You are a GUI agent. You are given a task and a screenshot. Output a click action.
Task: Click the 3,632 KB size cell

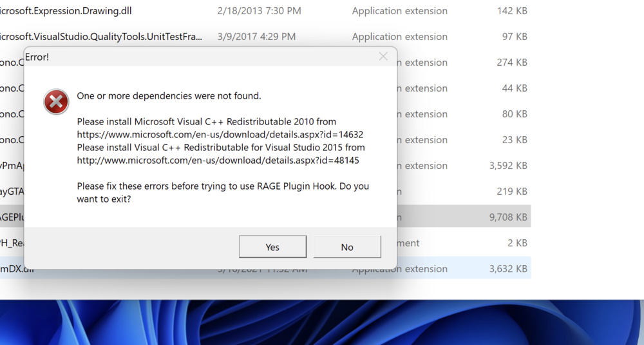[x=509, y=269]
